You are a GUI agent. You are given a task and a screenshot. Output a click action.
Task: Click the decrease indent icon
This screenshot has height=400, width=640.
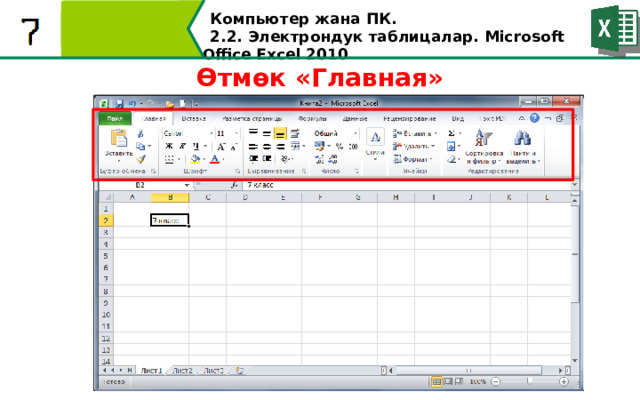tap(253, 158)
